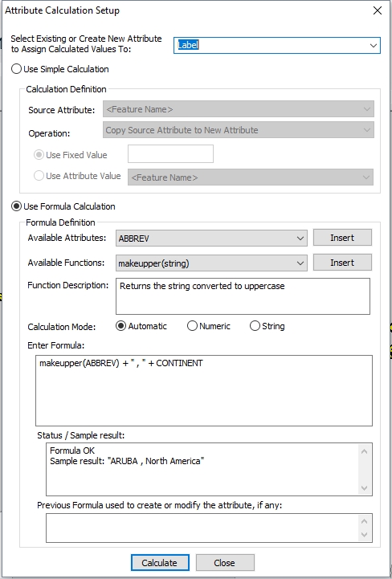
Task: Click the up arrow in the Previous Formula scrollbar
Action: [365, 521]
